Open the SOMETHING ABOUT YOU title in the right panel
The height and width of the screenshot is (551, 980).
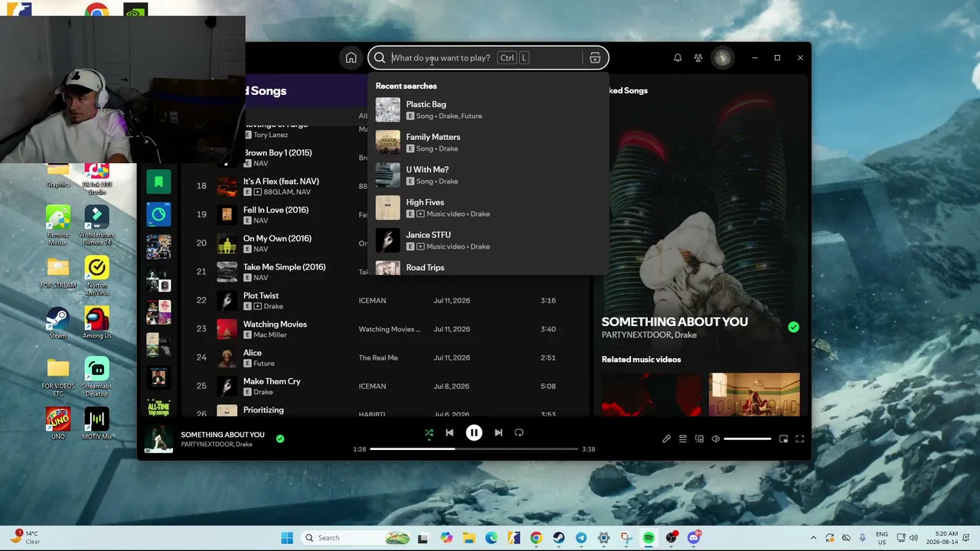pyautogui.click(x=675, y=321)
